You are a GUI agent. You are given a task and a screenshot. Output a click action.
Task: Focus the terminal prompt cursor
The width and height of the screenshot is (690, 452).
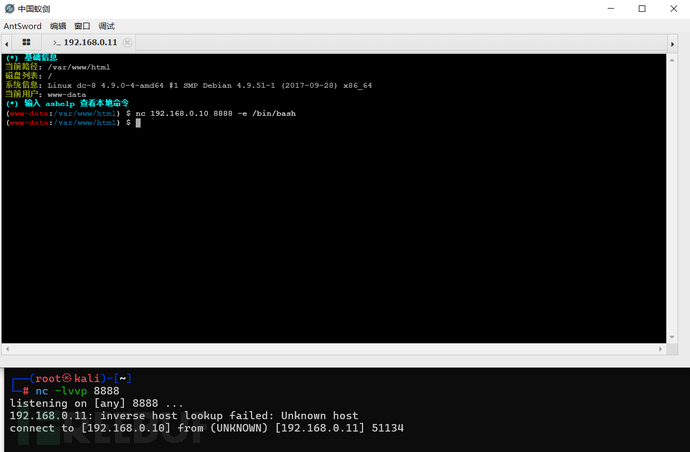[138, 123]
